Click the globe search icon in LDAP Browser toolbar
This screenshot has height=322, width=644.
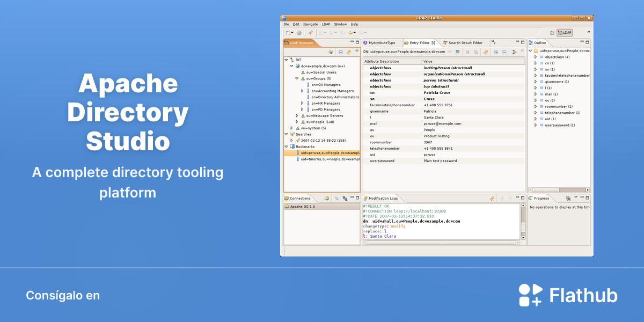coord(331,52)
